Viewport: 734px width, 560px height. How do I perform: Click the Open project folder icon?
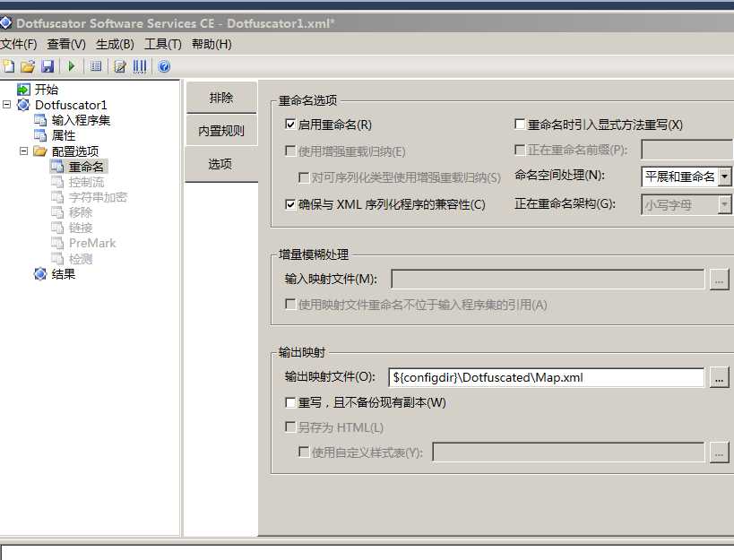(28, 66)
